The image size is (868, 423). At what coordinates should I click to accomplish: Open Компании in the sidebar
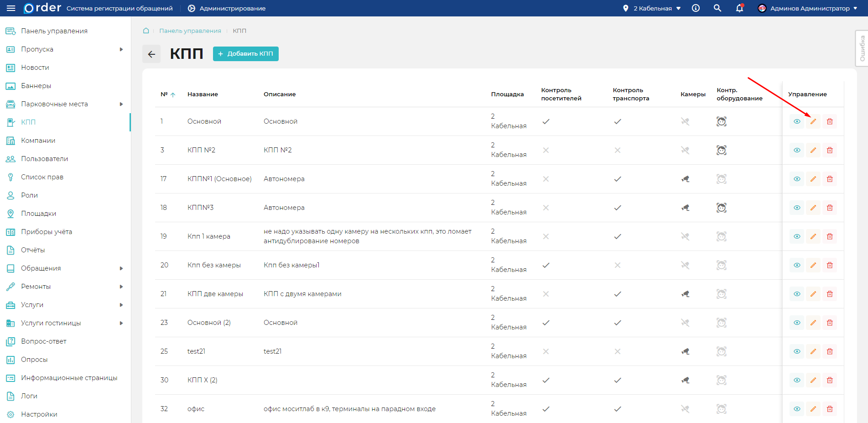(38, 141)
